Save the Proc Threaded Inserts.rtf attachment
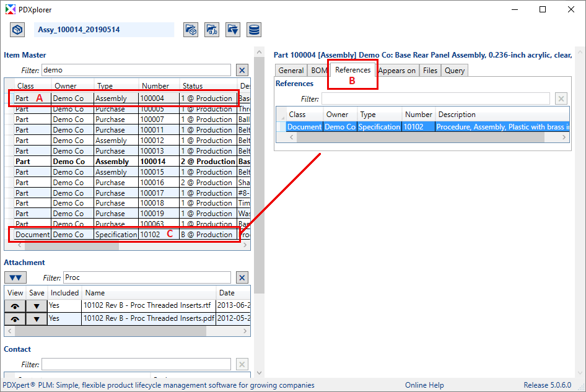This screenshot has height=392, width=586. point(37,306)
